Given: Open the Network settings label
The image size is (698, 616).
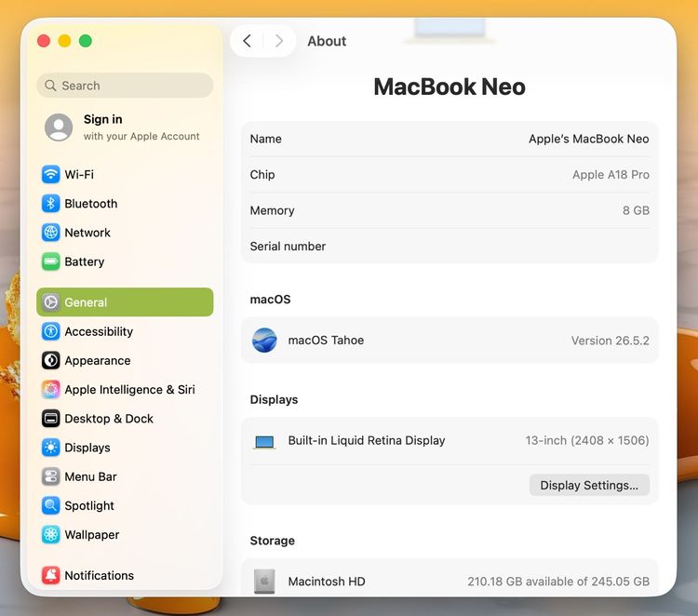Looking at the screenshot, I should (87, 233).
